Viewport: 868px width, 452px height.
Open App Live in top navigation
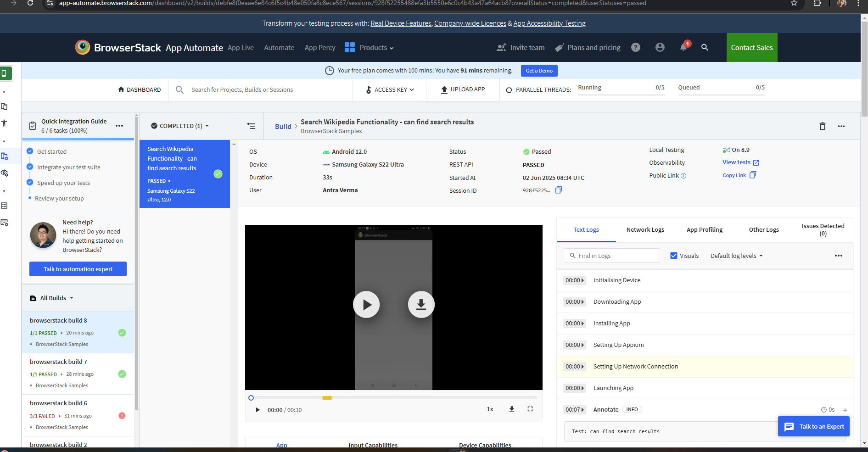click(x=241, y=47)
